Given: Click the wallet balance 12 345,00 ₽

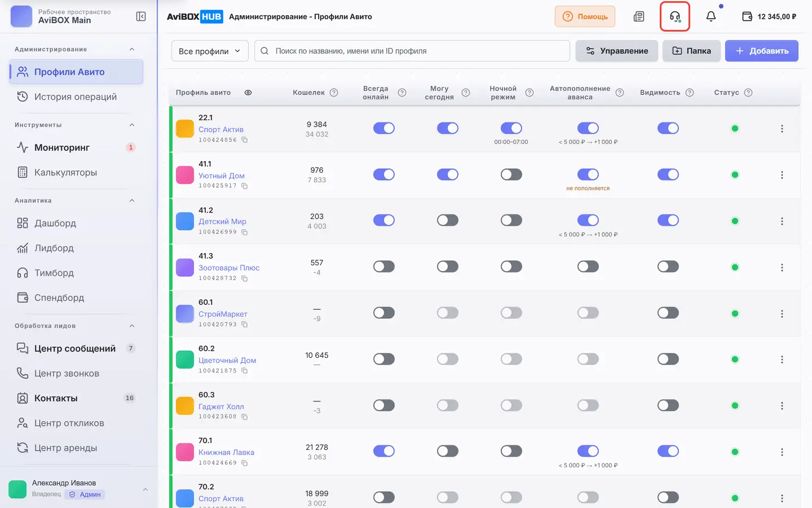Looking at the screenshot, I should [769, 16].
